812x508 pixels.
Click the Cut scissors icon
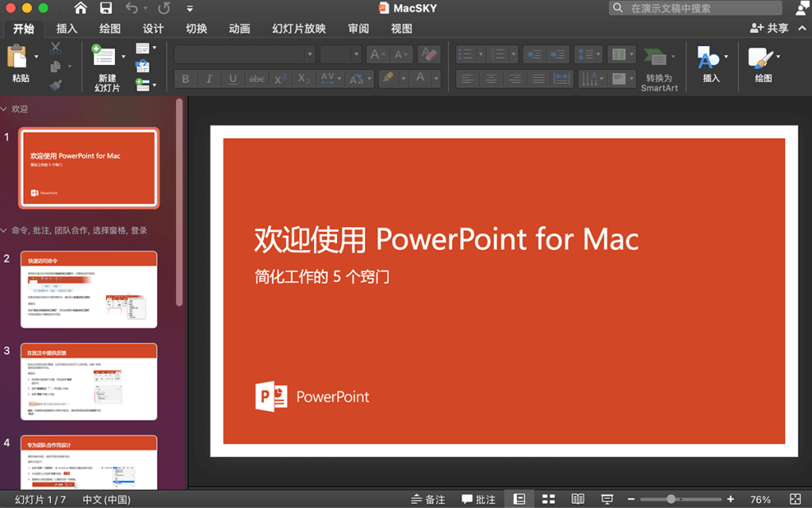point(56,48)
